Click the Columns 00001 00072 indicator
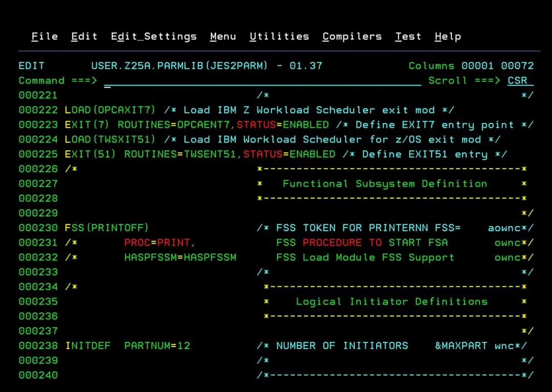This screenshot has height=392, width=552. (x=471, y=66)
